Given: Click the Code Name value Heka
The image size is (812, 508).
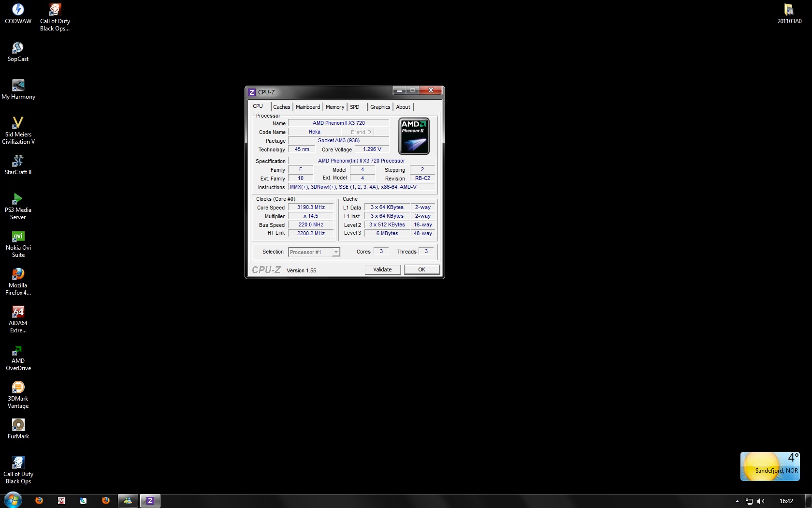Looking at the screenshot, I should pyautogui.click(x=315, y=132).
